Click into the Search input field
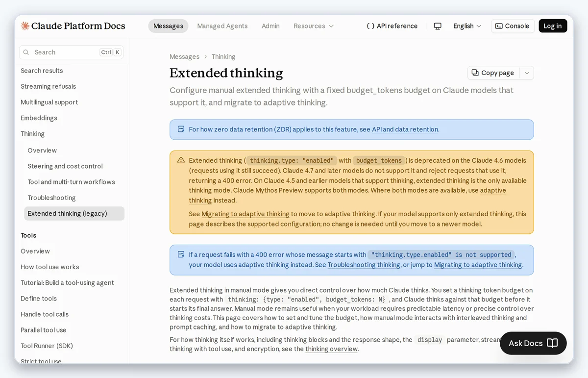The image size is (588, 378). click(x=71, y=52)
